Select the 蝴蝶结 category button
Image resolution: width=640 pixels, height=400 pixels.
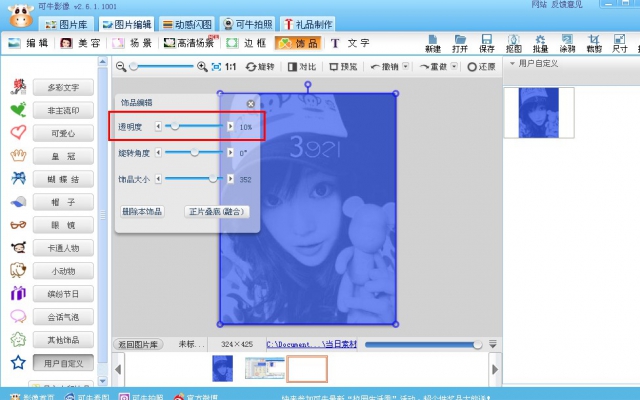click(x=63, y=179)
